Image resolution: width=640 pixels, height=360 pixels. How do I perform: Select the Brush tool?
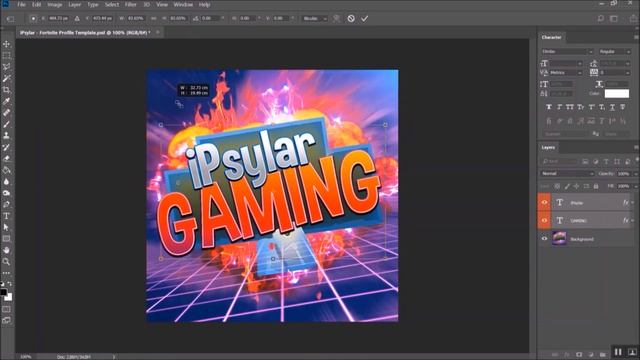(6, 124)
